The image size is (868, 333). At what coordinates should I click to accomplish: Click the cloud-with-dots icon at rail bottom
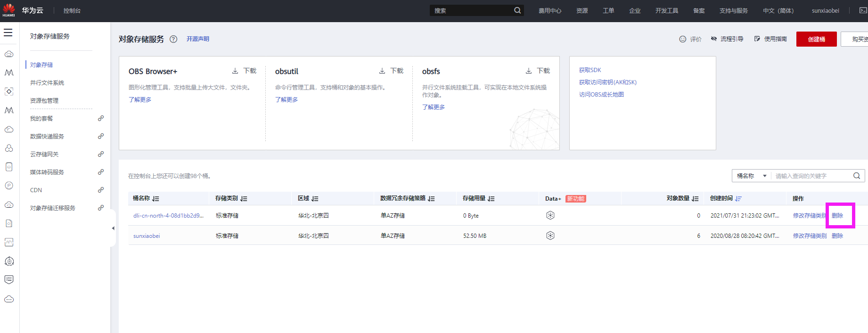9,299
